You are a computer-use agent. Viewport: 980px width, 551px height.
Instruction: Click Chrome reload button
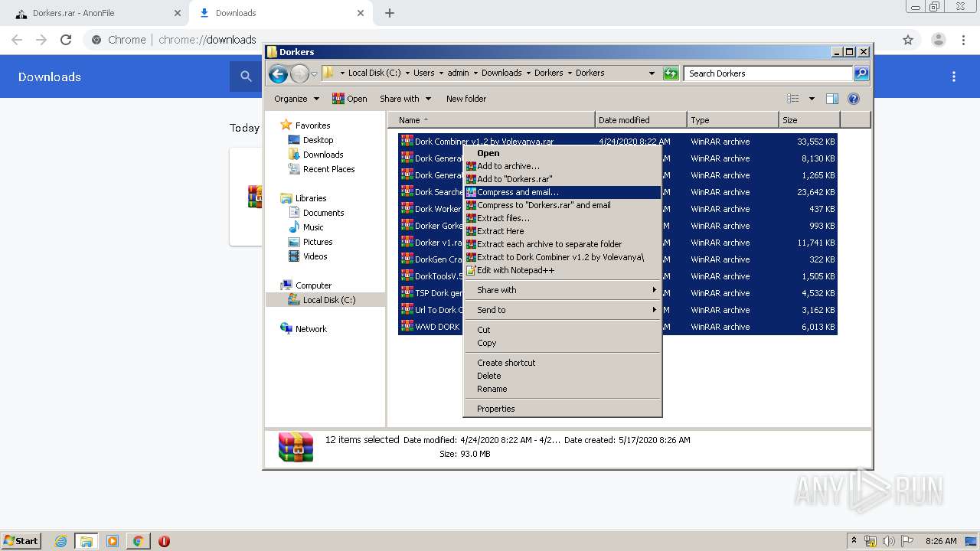point(66,40)
